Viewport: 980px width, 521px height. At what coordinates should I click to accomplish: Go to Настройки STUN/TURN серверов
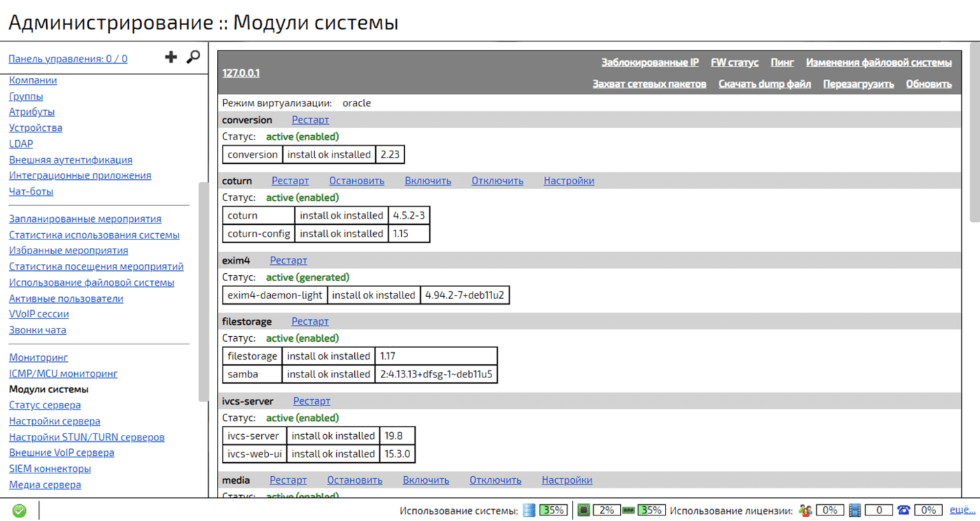pos(87,437)
